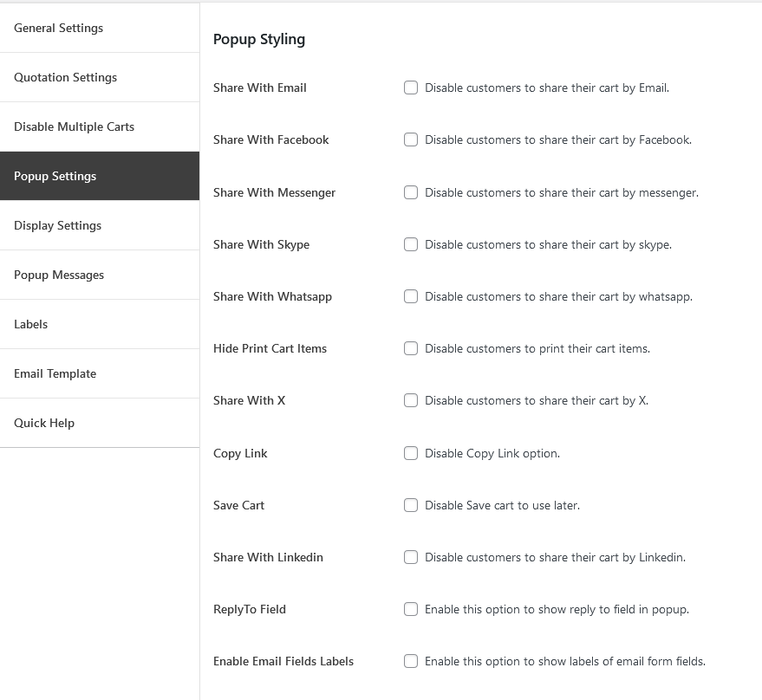762x700 pixels.
Task: Open the Popup Messages tab
Action: pos(100,275)
